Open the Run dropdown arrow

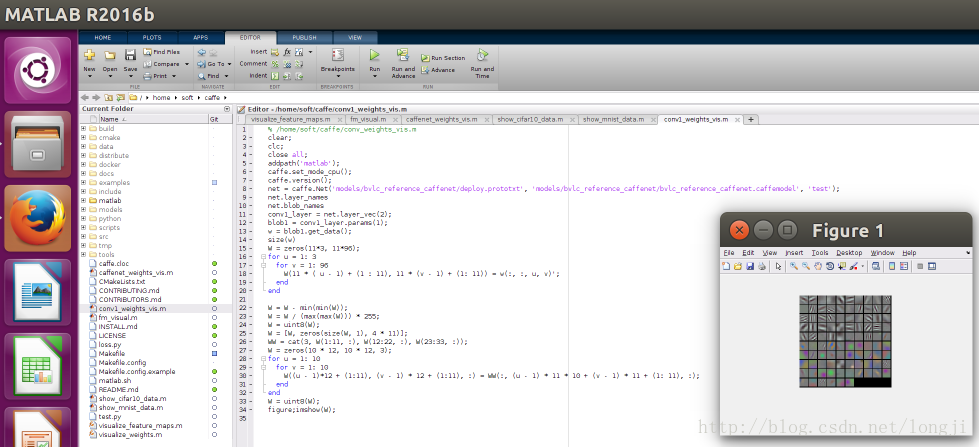tap(375, 77)
